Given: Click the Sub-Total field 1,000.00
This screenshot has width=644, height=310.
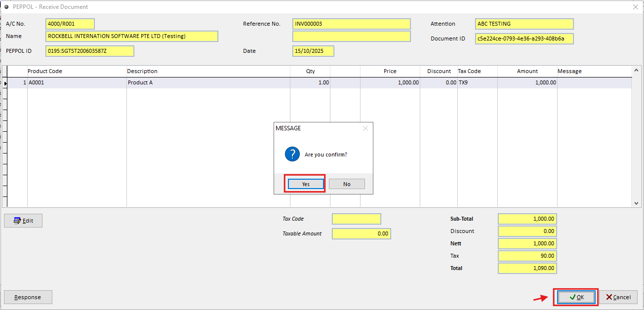Looking at the screenshot, I should pyautogui.click(x=527, y=219).
